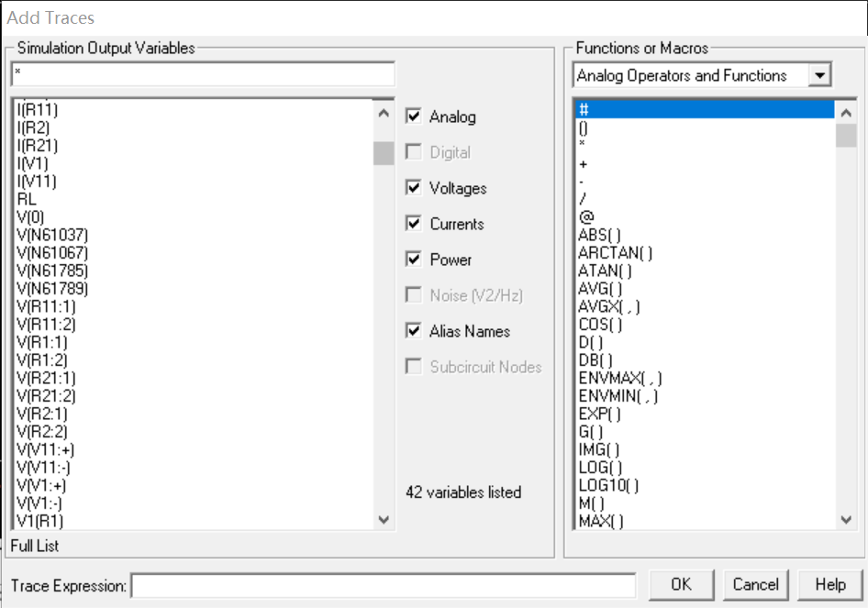Screen dimensions: 868x608
Task: Select ATAN( ) function
Action: pos(605,271)
